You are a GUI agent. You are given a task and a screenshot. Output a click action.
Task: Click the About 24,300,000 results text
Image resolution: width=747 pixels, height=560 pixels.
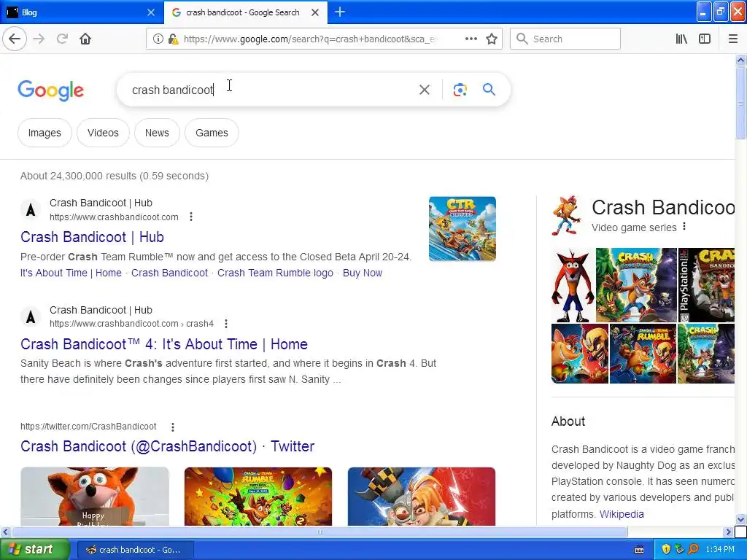point(115,176)
